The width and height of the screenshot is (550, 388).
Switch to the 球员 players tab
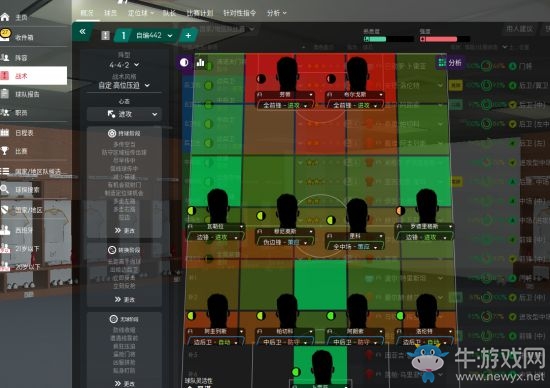coord(110,13)
